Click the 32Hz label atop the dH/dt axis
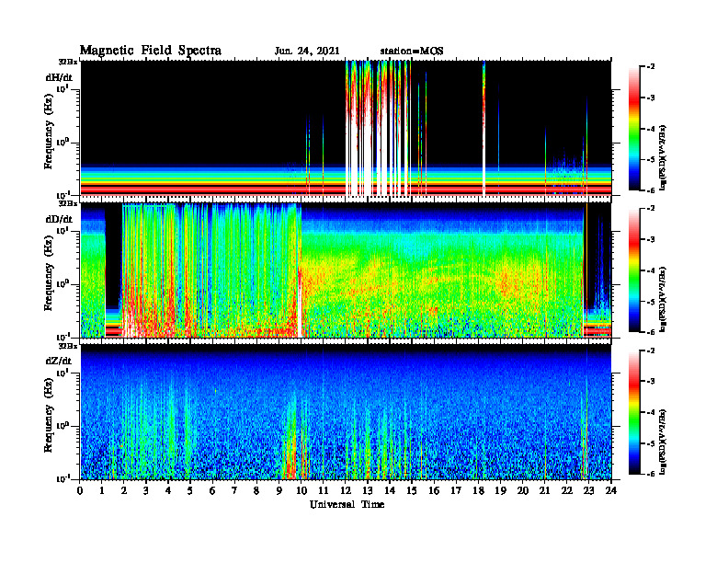This screenshot has height=563, width=728. (68, 62)
